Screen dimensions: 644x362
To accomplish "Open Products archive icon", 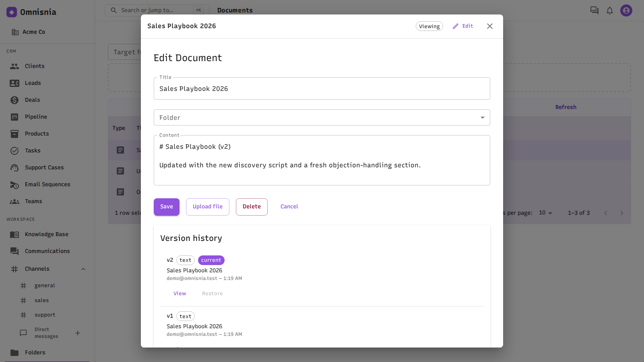I will click(x=14, y=134).
